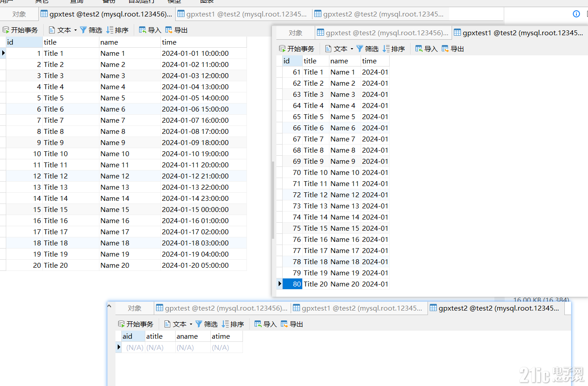
Task: Click Import in gpxtest1 window toolbar
Action: pyautogui.click(x=427, y=49)
